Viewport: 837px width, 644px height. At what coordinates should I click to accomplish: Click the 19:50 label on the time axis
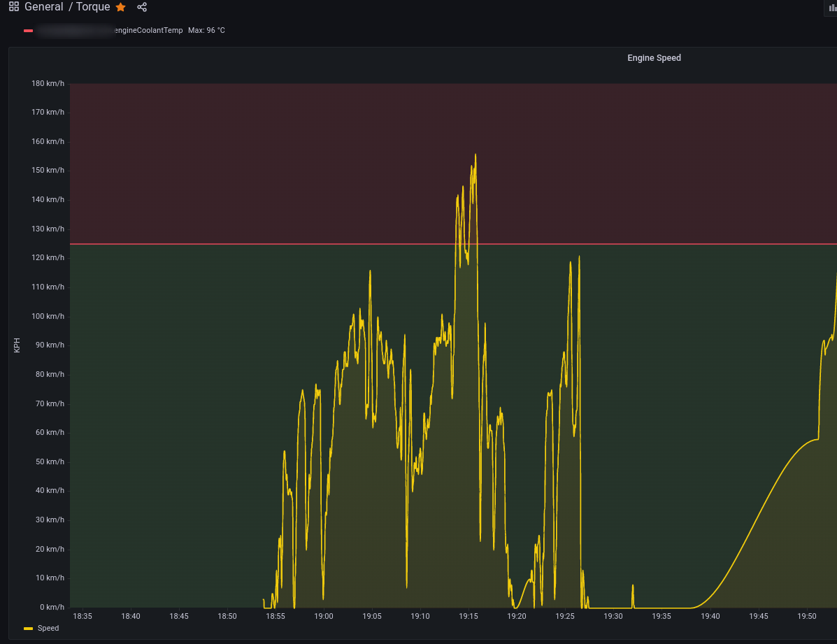pos(807,616)
